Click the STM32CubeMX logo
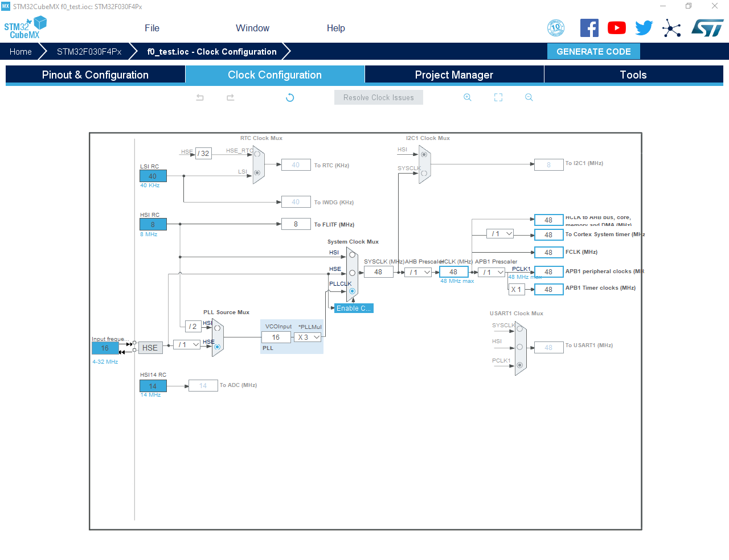The width and height of the screenshot is (729, 560). pyautogui.click(x=26, y=28)
